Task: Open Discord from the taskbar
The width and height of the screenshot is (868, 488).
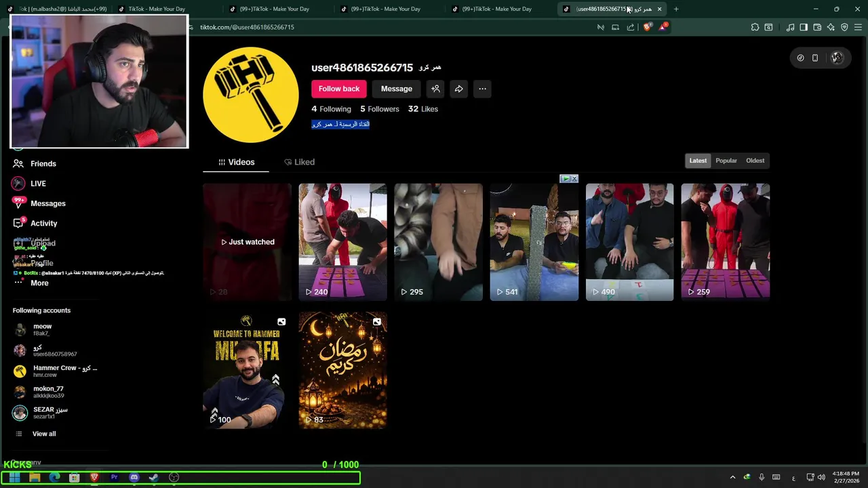Action: 134,477
